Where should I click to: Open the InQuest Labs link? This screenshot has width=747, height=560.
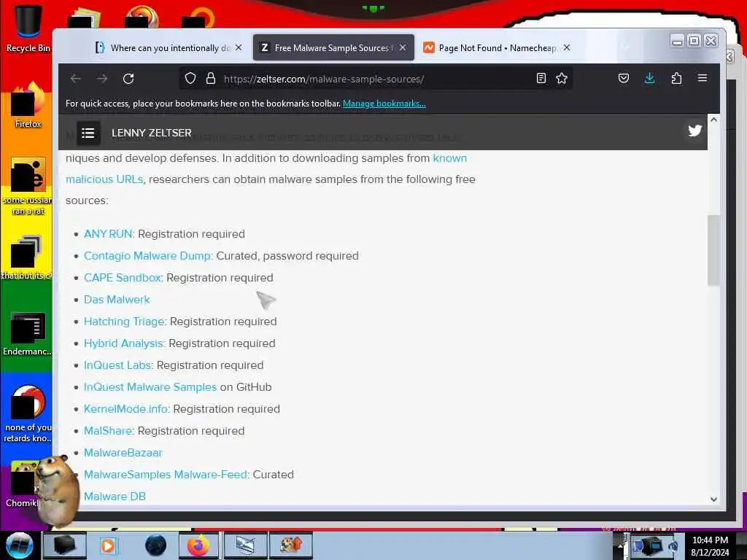tap(117, 365)
